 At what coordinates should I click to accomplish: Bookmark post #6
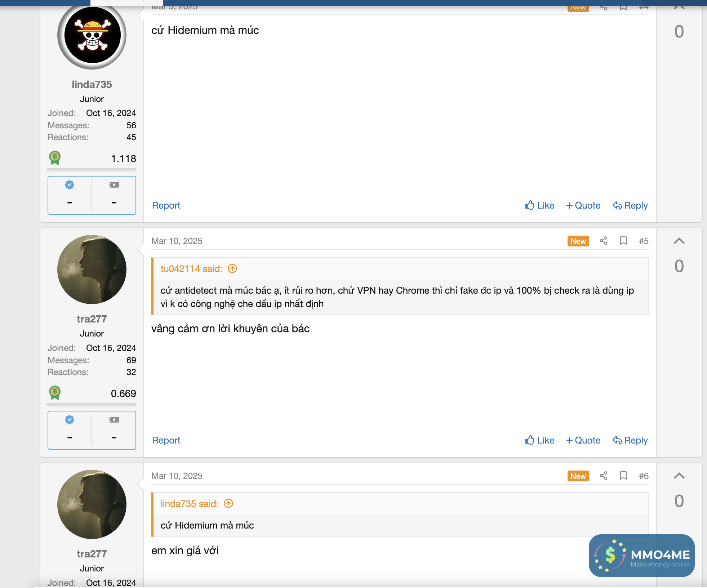pyautogui.click(x=623, y=476)
